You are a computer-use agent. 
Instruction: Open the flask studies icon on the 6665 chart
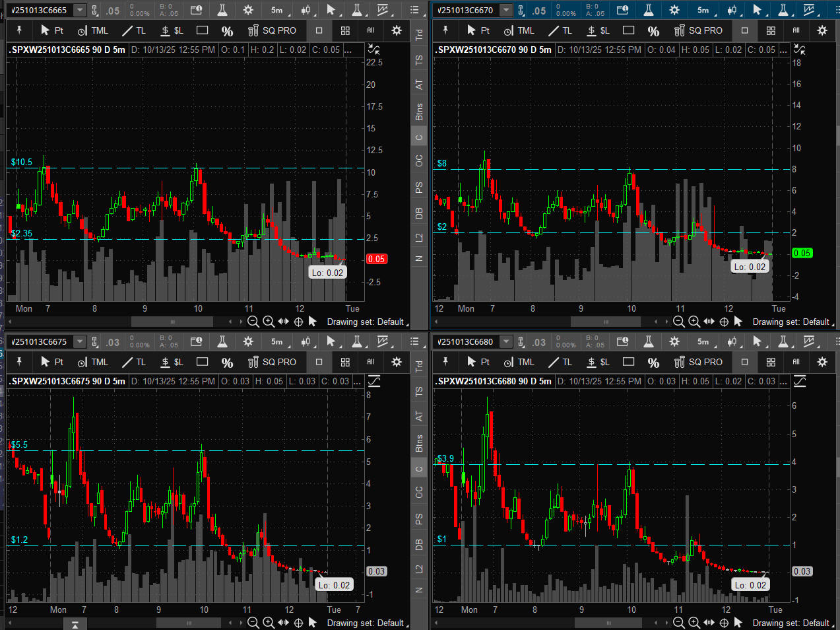click(222, 10)
